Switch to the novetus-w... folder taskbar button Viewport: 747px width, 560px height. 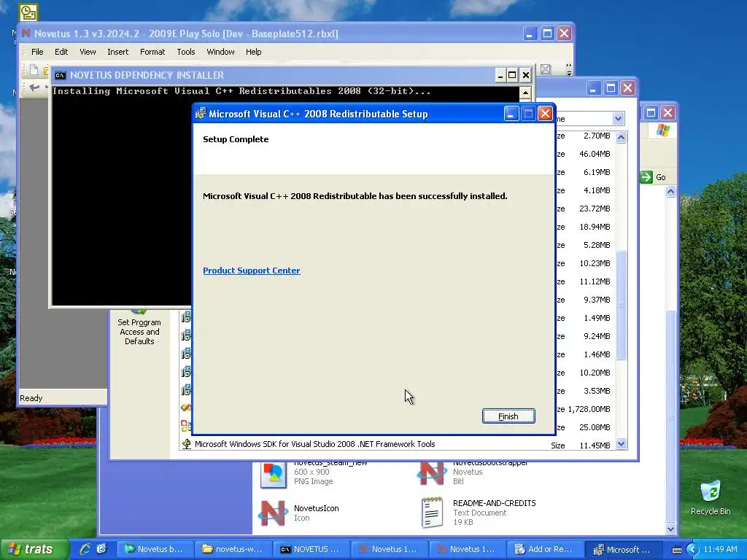[x=233, y=549]
